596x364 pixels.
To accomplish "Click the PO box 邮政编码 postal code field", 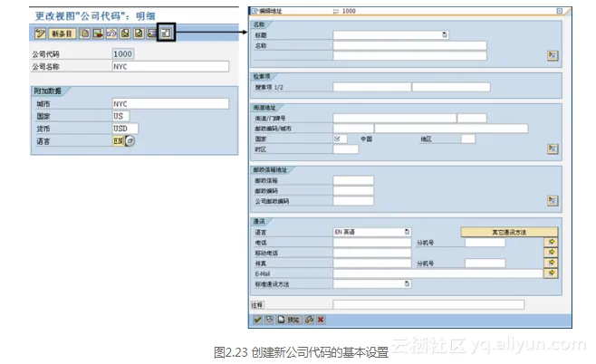I will coord(353,191).
